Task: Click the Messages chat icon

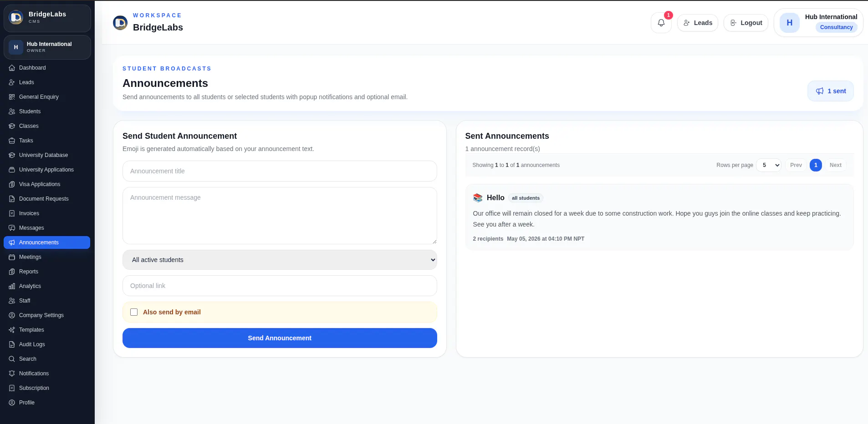Action: (12, 228)
